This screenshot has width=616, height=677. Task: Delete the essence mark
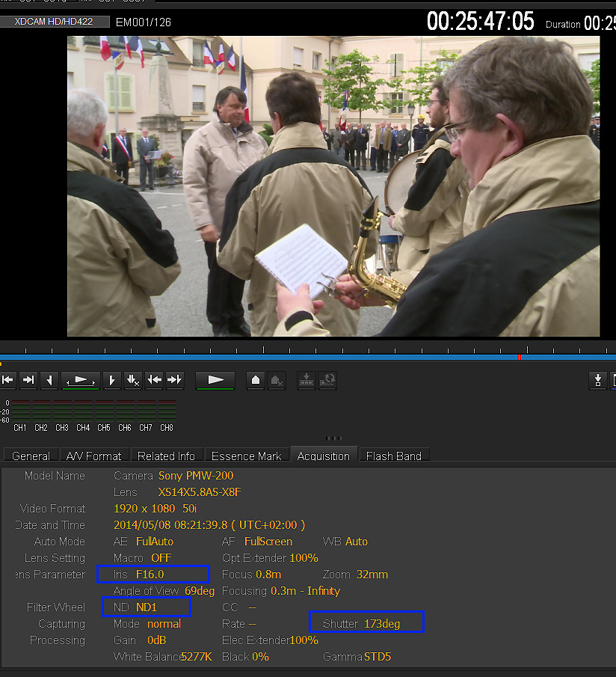(x=276, y=380)
